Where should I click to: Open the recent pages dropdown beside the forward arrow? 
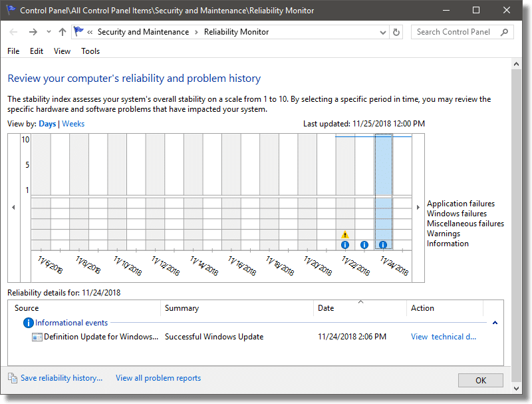(x=48, y=31)
